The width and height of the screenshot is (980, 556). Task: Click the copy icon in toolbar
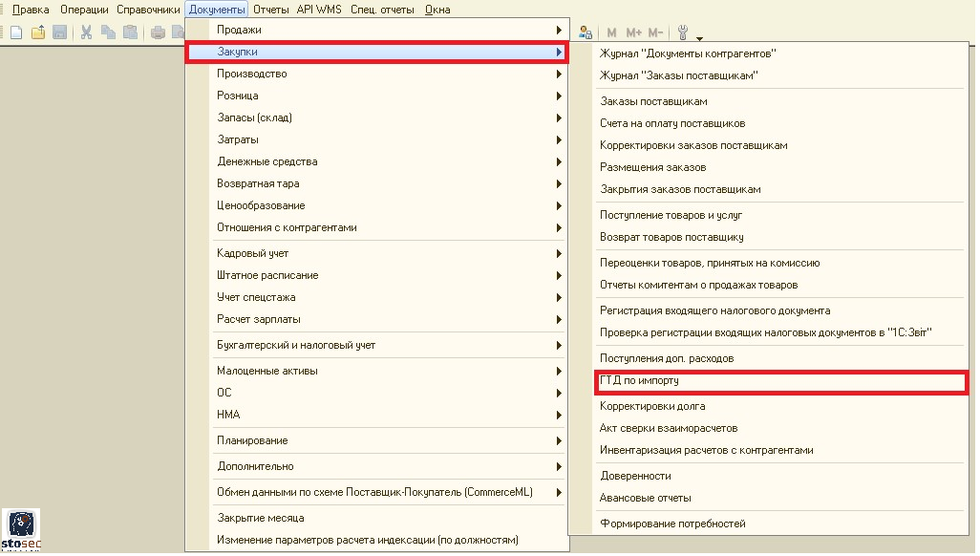coord(108,32)
